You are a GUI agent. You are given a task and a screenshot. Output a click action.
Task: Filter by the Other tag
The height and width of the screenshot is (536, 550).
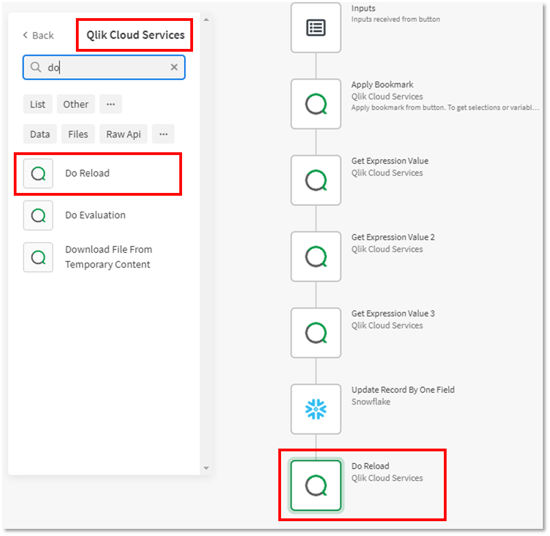[x=76, y=104]
